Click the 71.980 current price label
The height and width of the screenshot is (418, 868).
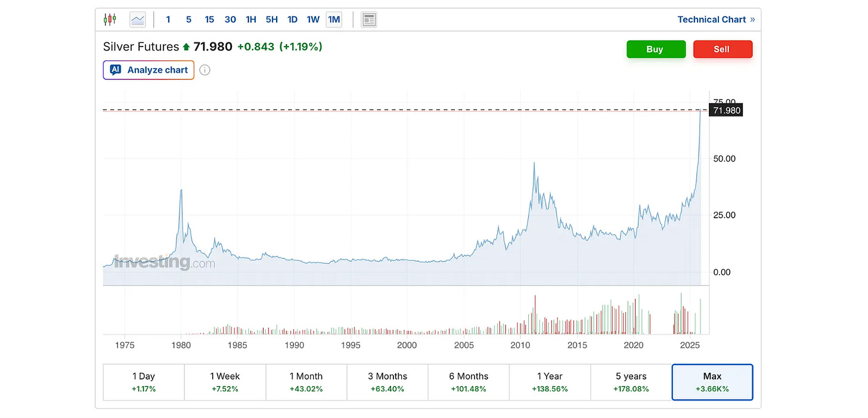click(x=726, y=110)
